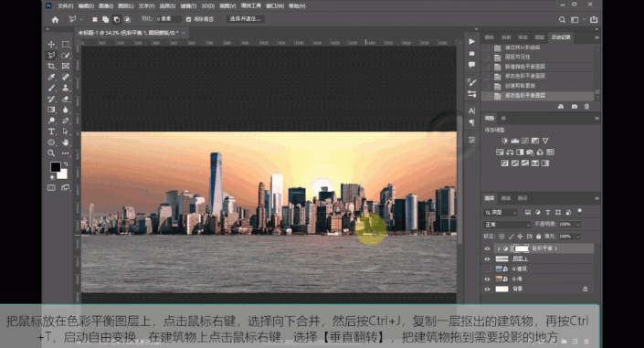Open Actions panel play icon

click(x=472, y=41)
